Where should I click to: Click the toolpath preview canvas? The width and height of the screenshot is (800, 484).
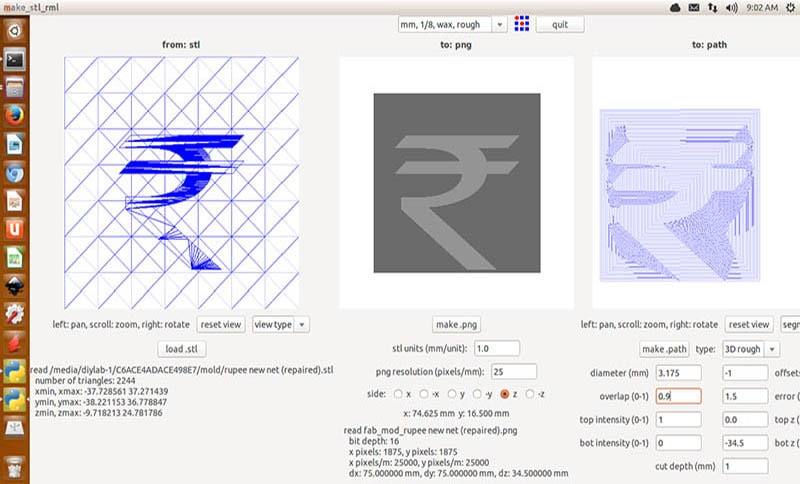coord(696,183)
